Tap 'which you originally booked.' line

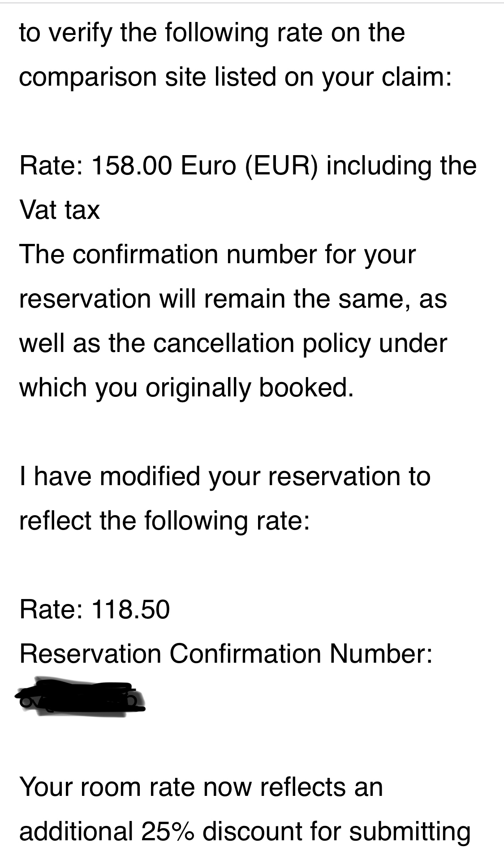(187, 387)
